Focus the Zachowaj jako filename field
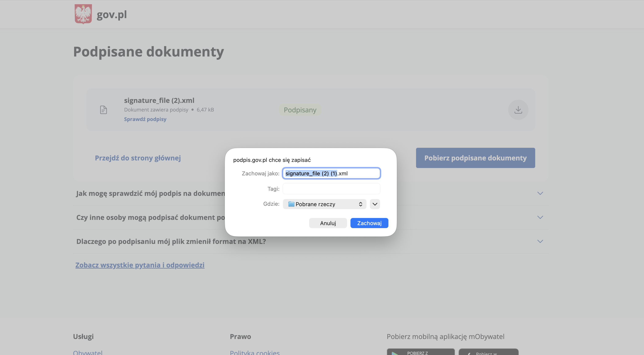 click(331, 173)
